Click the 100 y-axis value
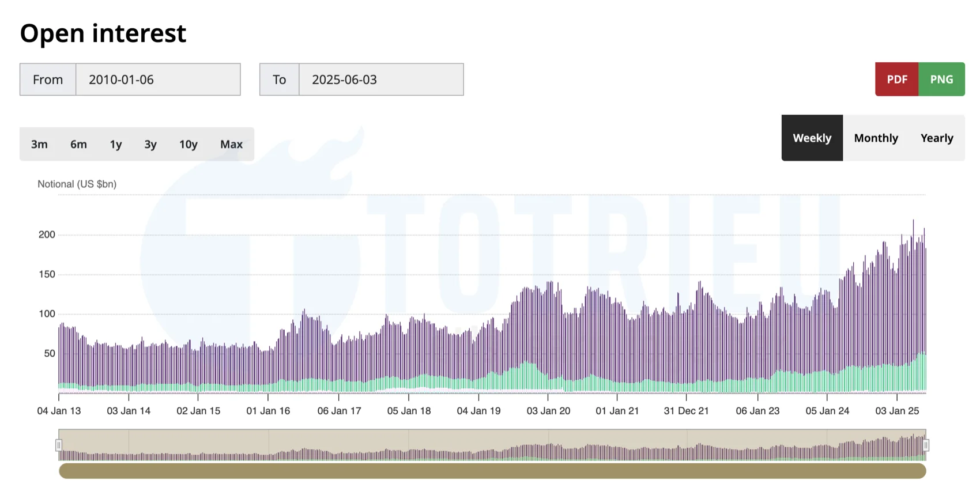 [x=47, y=314]
